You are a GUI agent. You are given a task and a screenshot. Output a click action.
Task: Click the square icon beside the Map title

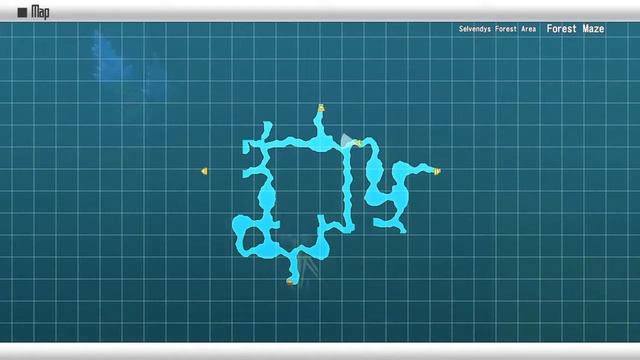click(22, 12)
